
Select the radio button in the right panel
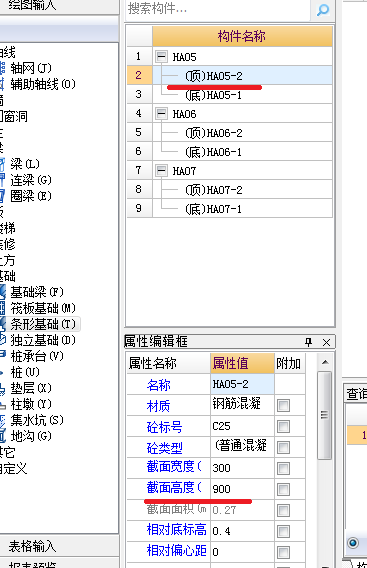pyautogui.click(x=353, y=542)
